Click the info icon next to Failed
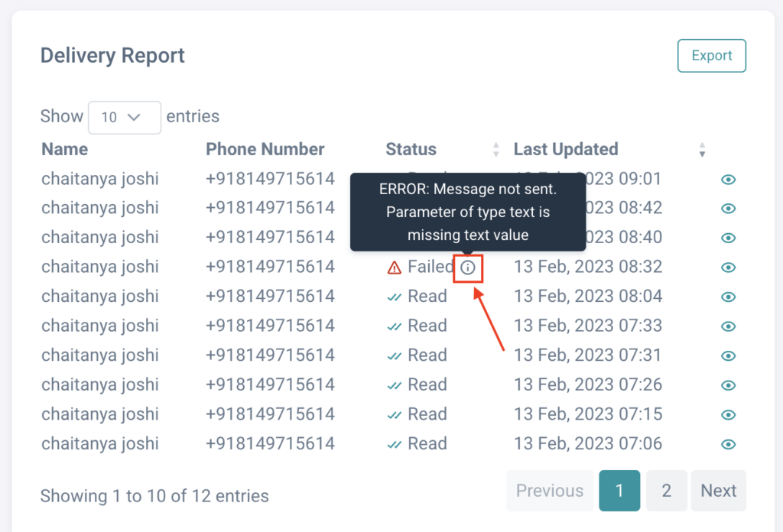Viewport: 783px width, 532px height. tap(468, 268)
